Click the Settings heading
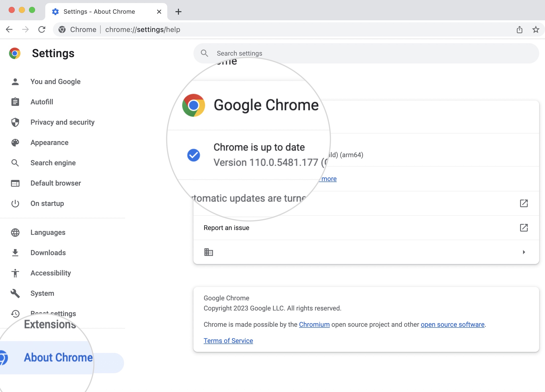 [x=53, y=53]
